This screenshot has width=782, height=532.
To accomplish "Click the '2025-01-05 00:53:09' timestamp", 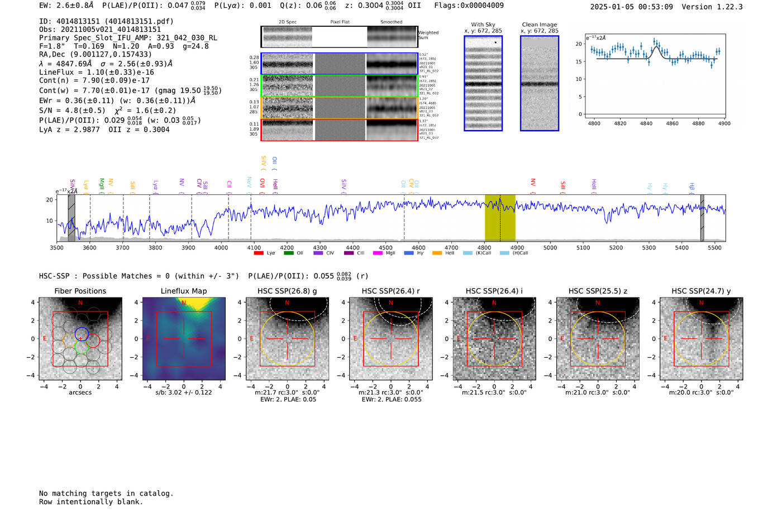I will (x=631, y=7).
